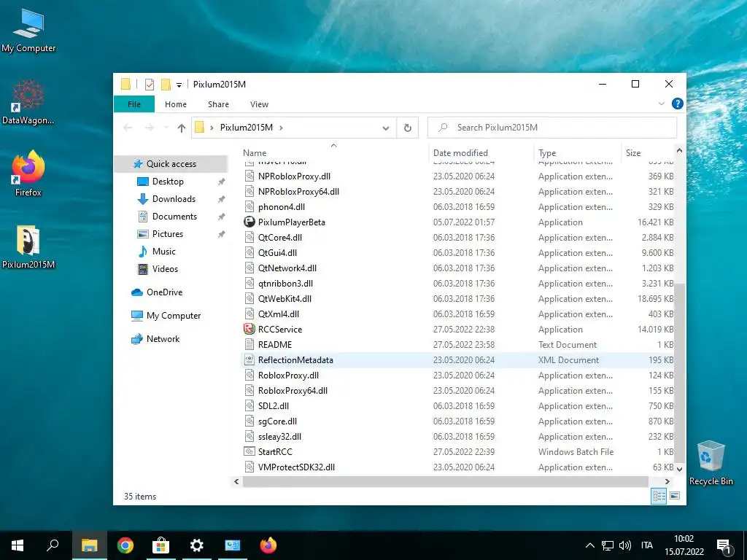Click the Refresh button in address bar
747x560 pixels.
click(407, 128)
